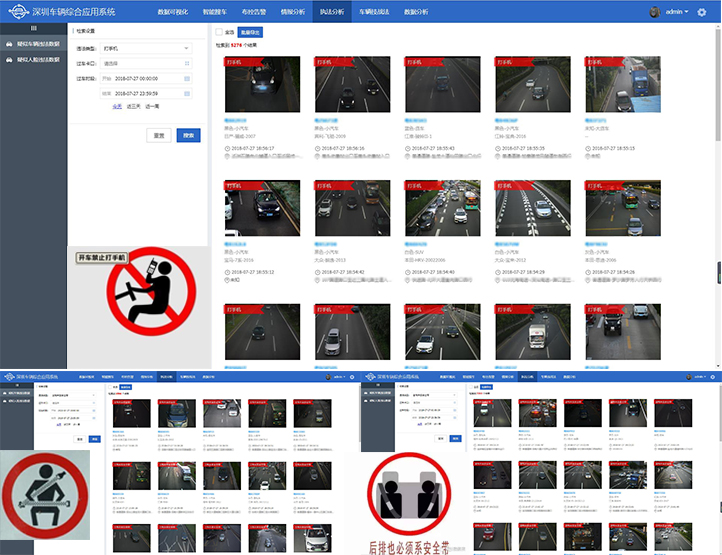722x555 pixels.
Task: Expand the 违法类型 dropdown showing 打手机
Action: coord(146,48)
